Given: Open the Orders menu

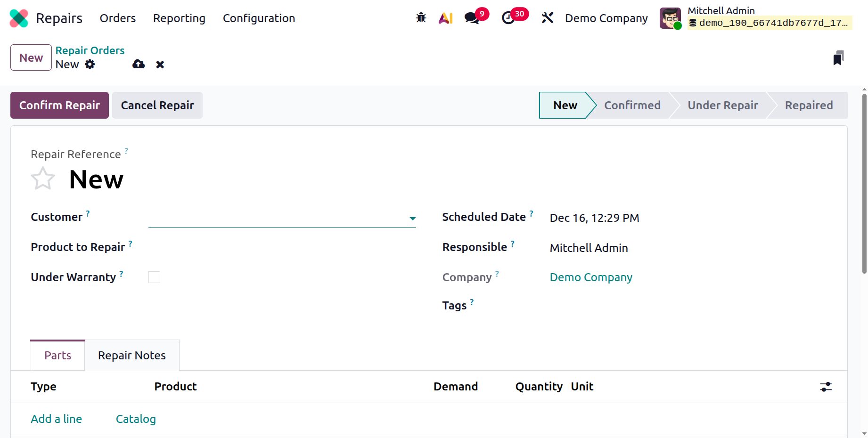Looking at the screenshot, I should point(117,18).
